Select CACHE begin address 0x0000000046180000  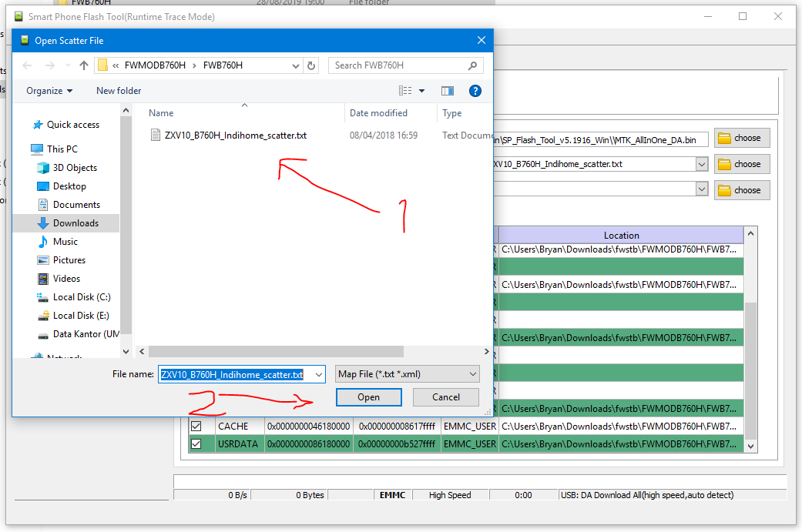pos(308,427)
